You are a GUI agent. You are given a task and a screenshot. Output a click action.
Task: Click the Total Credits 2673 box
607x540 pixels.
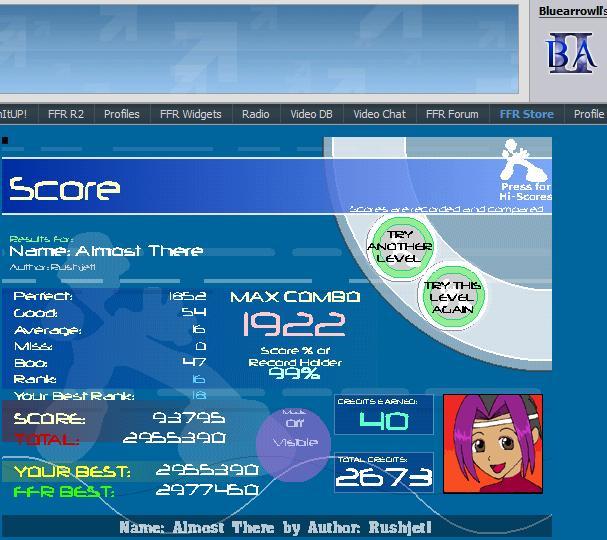tap(384, 473)
